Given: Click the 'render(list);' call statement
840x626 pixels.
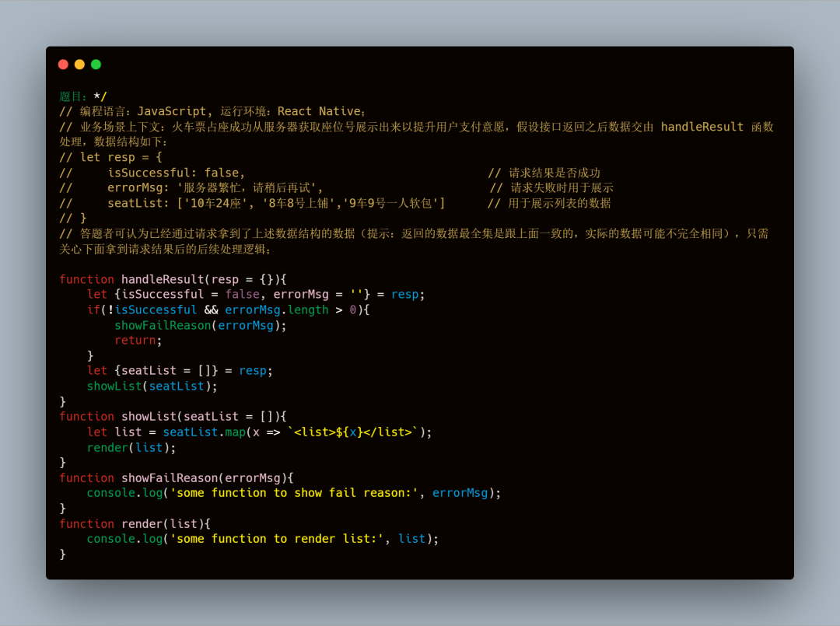Looking at the screenshot, I should point(131,448).
